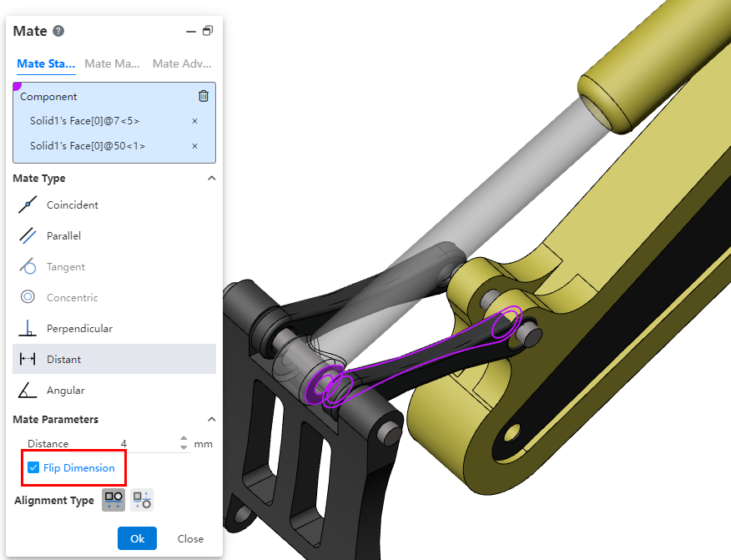This screenshot has height=560, width=731.
Task: Delete all components with trash icon
Action: pyautogui.click(x=204, y=96)
